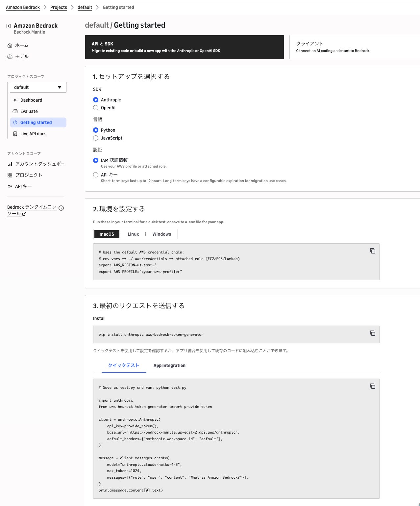Click the 2. 環境を設定する heading
Viewport: 420px width, 506px height.
119,209
